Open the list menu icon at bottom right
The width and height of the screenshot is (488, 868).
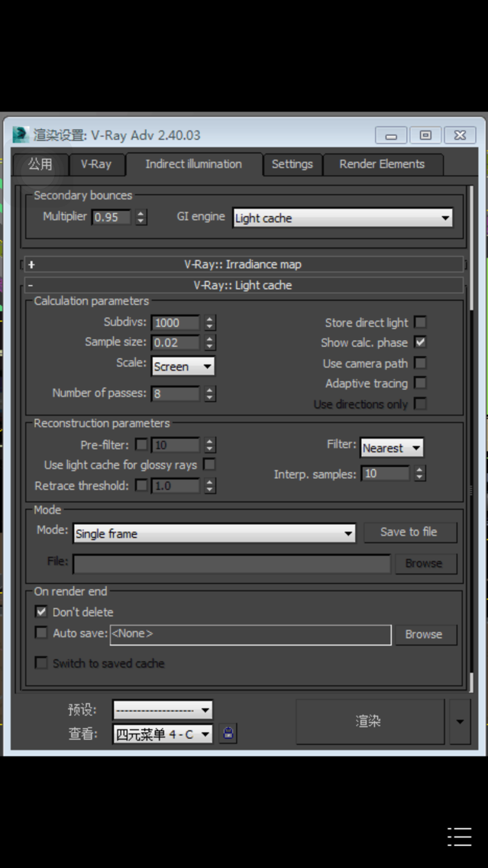459,836
